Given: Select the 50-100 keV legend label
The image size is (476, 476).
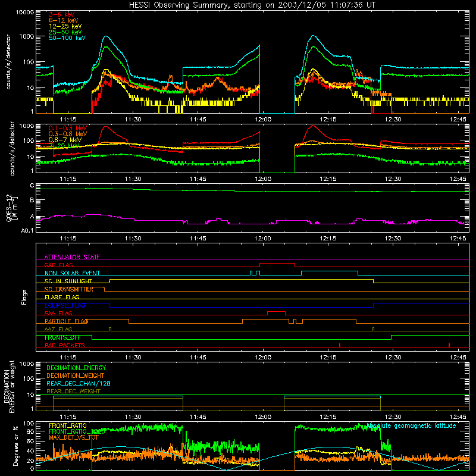Looking at the screenshot, I should [67, 38].
